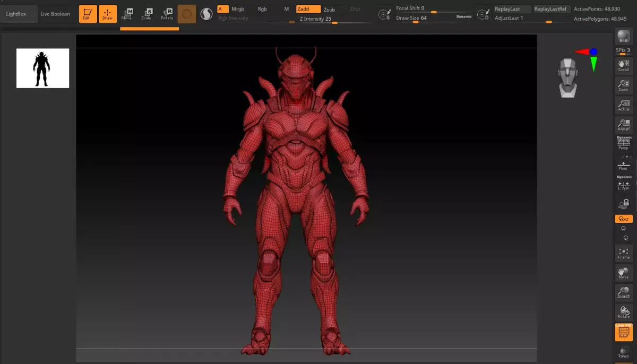Click the local transformations lock icon
The width and height of the screenshot is (637, 364).
(x=624, y=204)
